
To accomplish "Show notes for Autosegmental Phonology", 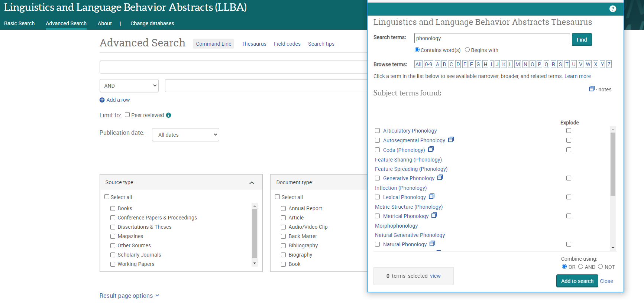I will (451, 140).
